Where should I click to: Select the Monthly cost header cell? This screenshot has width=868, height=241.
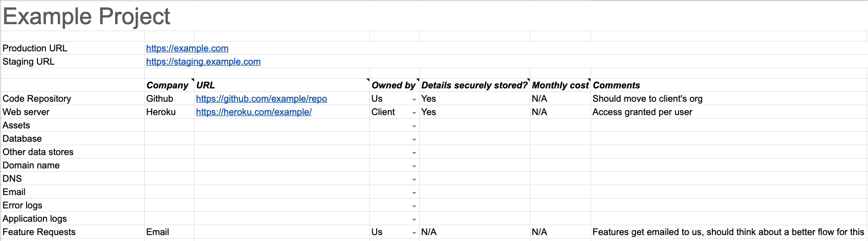pyautogui.click(x=560, y=85)
